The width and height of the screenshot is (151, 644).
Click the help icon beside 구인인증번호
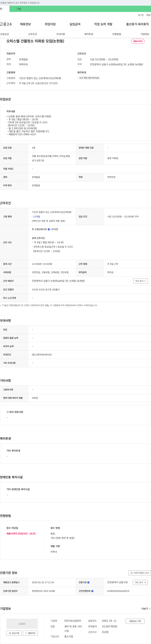click(x=92, y=591)
